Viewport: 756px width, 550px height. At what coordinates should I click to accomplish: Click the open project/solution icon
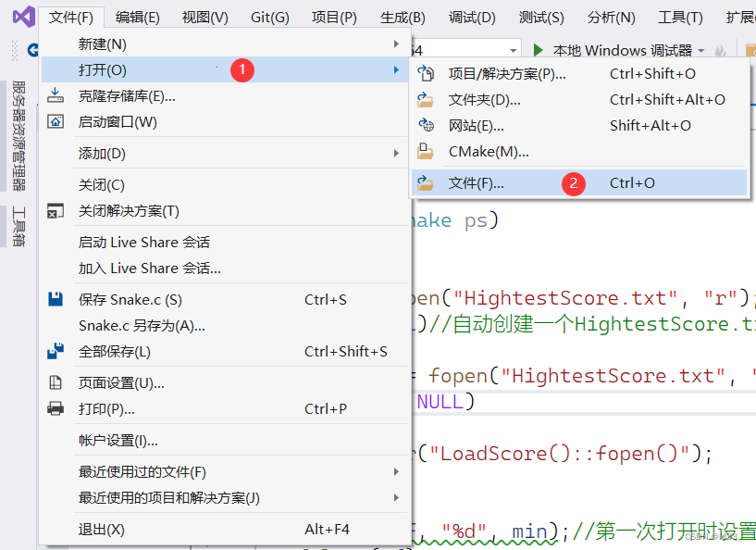point(426,73)
